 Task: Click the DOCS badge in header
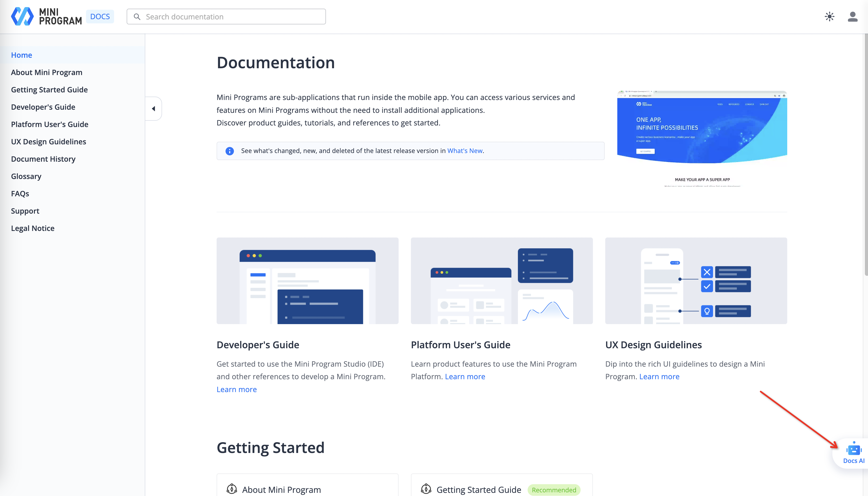[x=100, y=16]
